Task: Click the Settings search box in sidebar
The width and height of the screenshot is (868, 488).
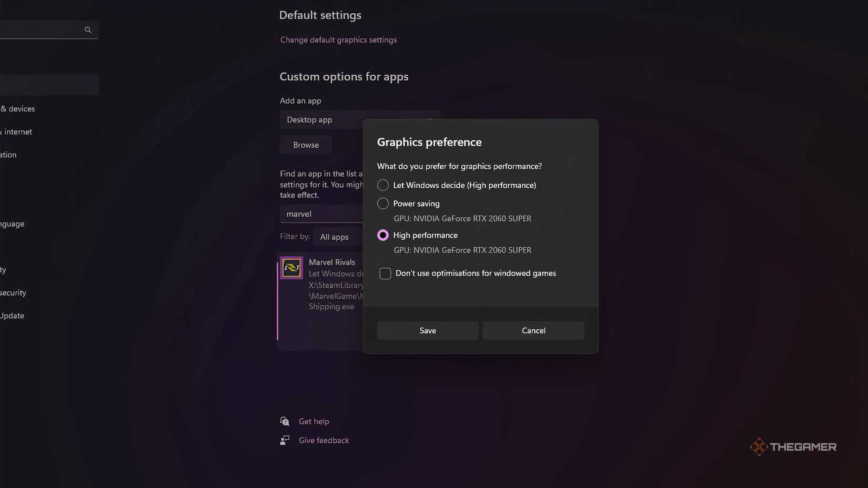Action: coord(48,30)
